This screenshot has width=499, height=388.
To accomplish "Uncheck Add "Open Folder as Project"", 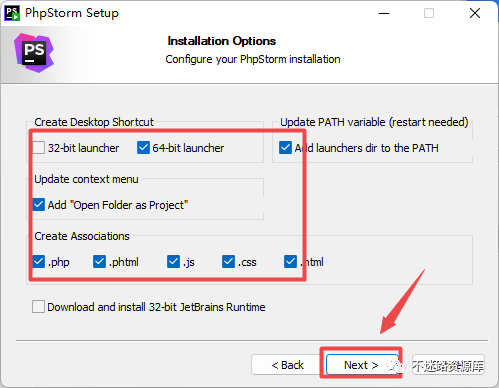I will tap(39, 205).
